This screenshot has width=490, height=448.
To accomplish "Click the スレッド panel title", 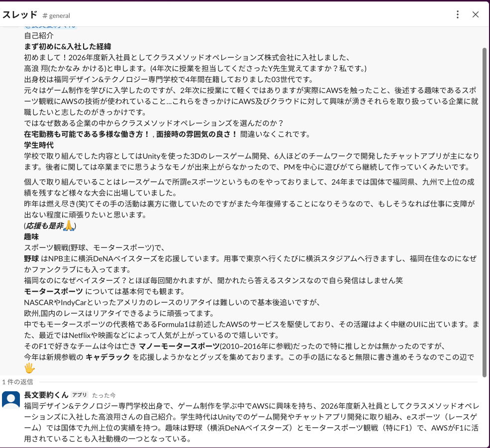I will tap(20, 15).
